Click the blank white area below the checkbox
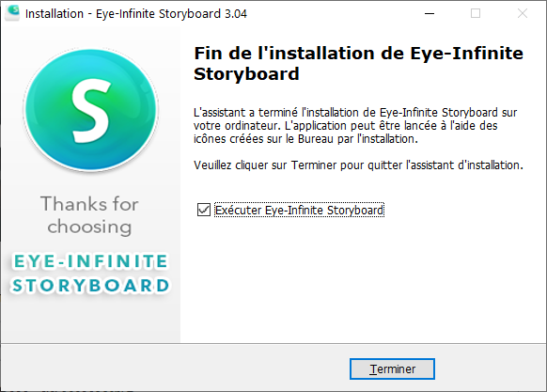547x392 pixels. (363, 279)
